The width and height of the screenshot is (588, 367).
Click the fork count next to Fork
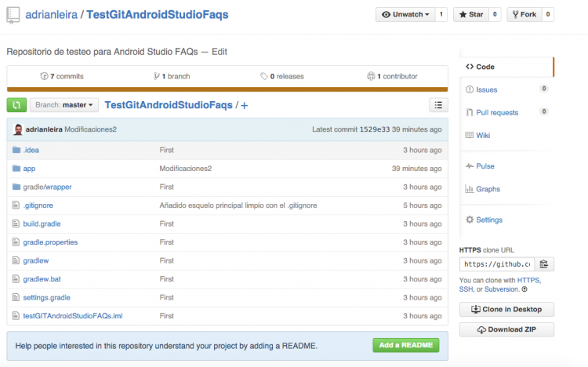[x=548, y=15]
